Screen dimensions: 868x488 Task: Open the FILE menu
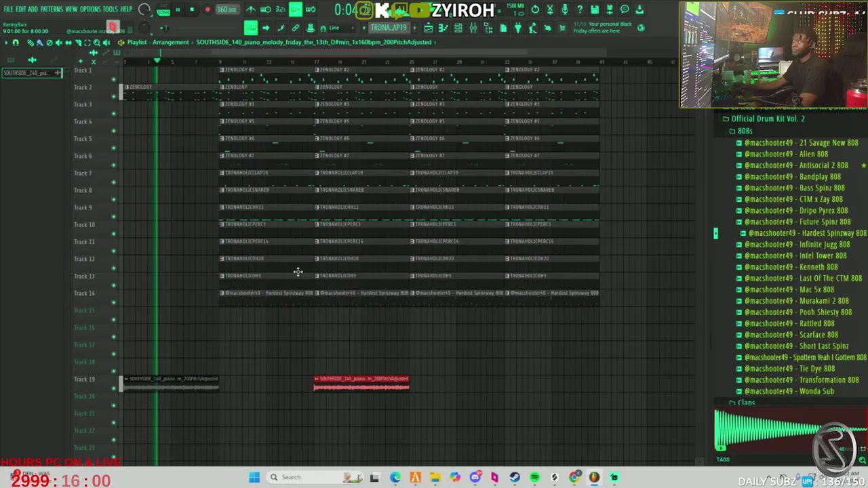tap(8, 9)
